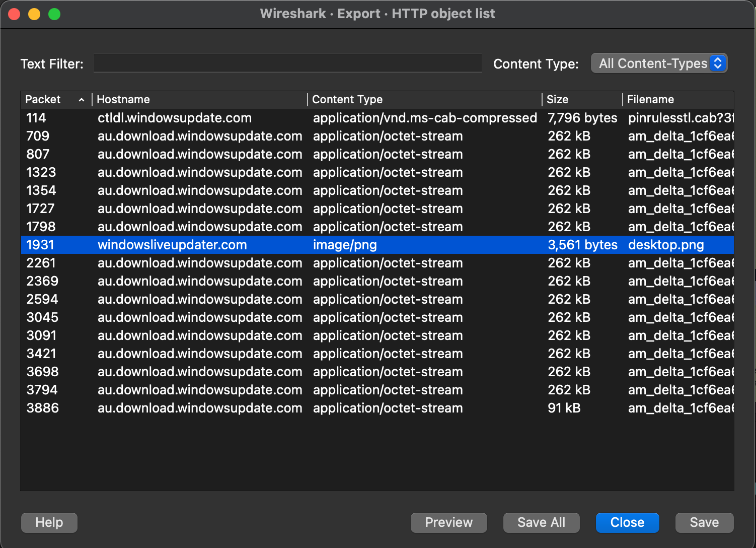The width and height of the screenshot is (756, 548).
Task: Click windowsliveupdater.com hostname cell
Action: [172, 245]
